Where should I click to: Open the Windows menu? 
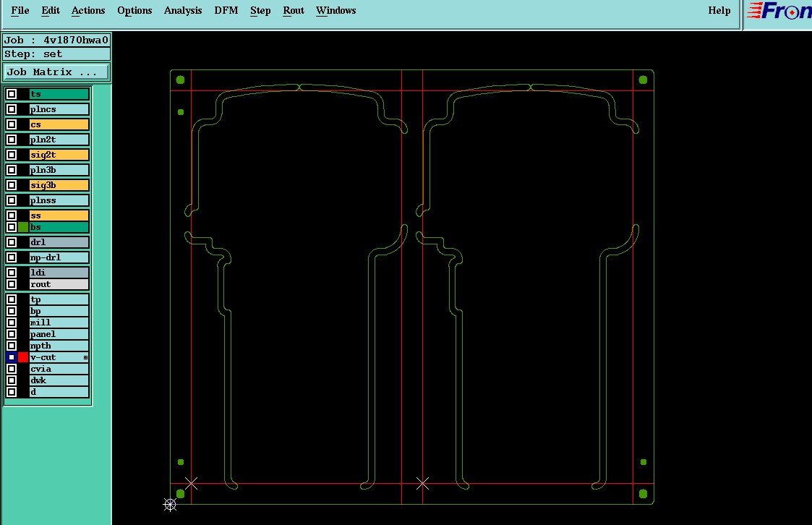336,10
